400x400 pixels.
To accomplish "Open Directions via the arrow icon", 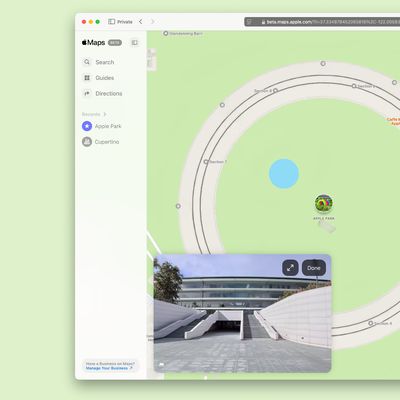I will (x=87, y=93).
